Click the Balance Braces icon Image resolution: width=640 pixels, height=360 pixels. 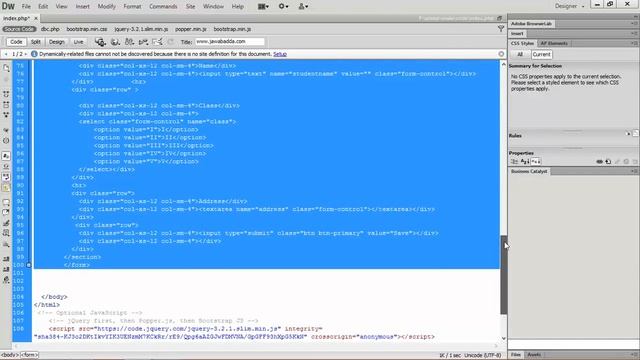[x=6, y=141]
